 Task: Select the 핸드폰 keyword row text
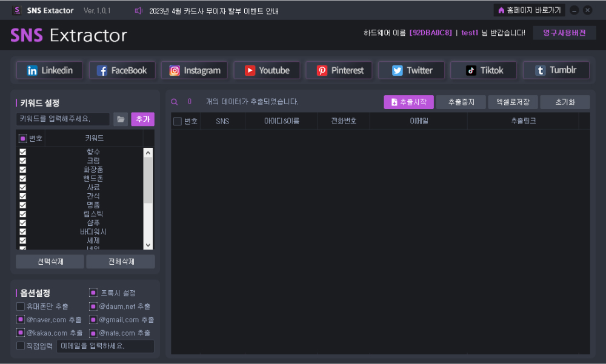click(x=93, y=179)
